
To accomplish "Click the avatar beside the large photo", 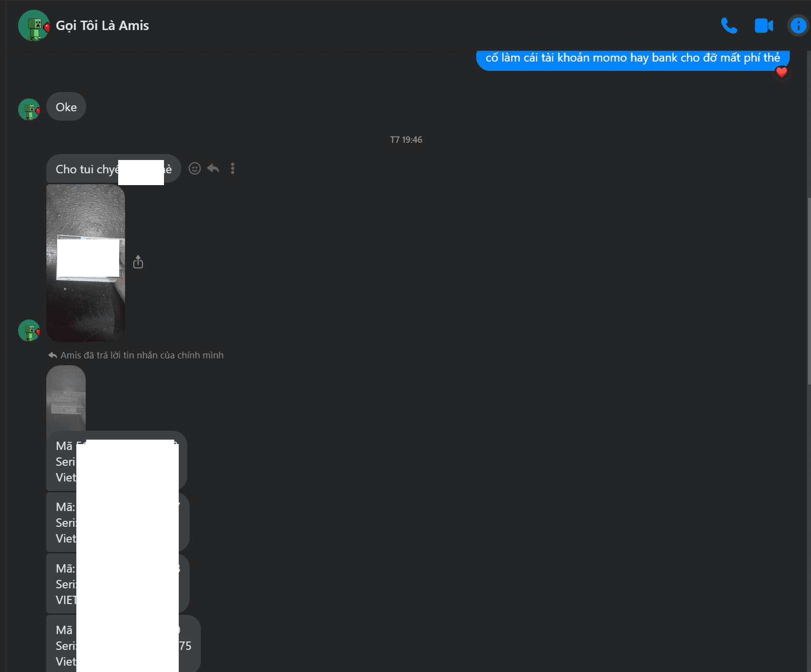I will 29,330.
